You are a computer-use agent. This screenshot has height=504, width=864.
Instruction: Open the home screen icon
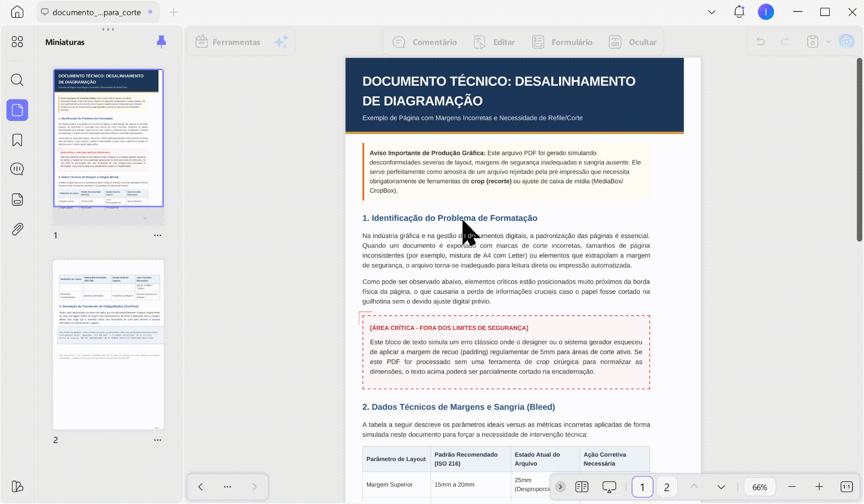click(17, 12)
